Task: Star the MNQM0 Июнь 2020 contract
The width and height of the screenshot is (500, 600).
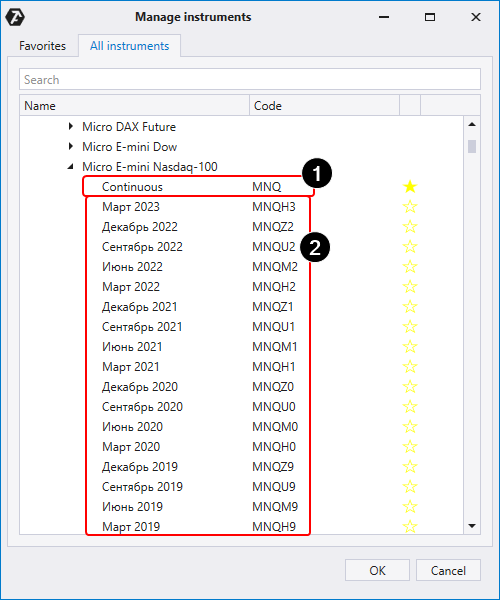Action: (x=410, y=427)
